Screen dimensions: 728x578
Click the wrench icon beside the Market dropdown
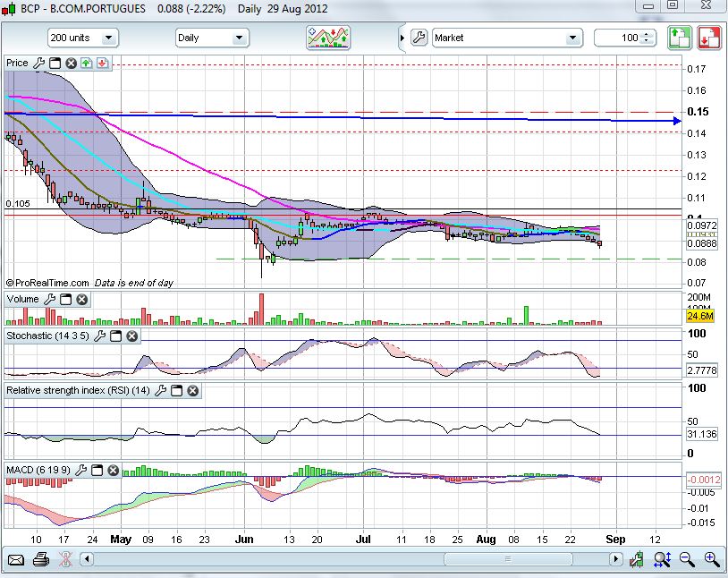tap(419, 38)
